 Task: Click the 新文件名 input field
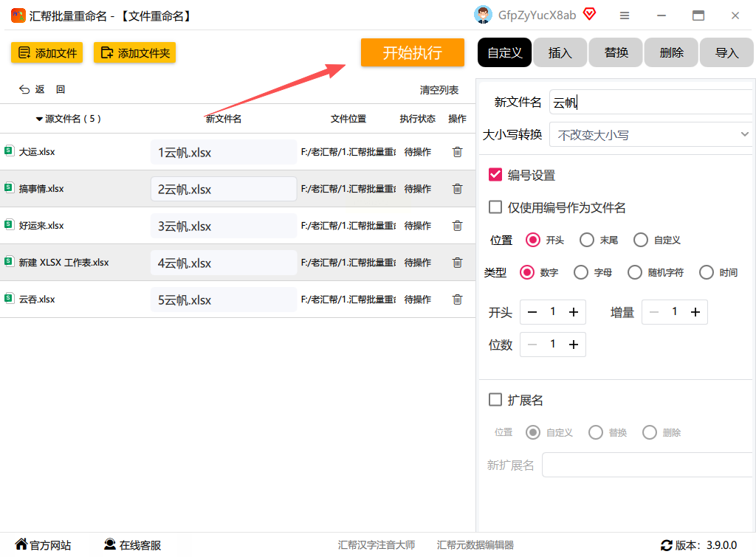click(x=650, y=103)
